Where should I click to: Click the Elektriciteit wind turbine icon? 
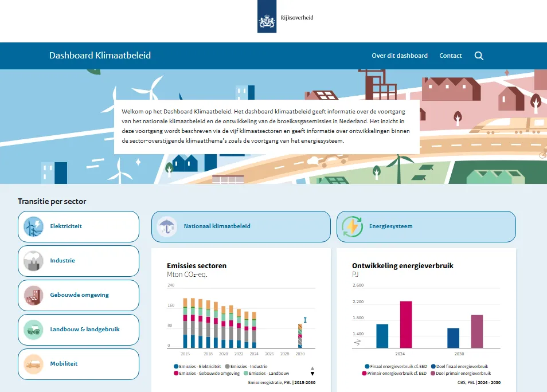tap(33, 227)
